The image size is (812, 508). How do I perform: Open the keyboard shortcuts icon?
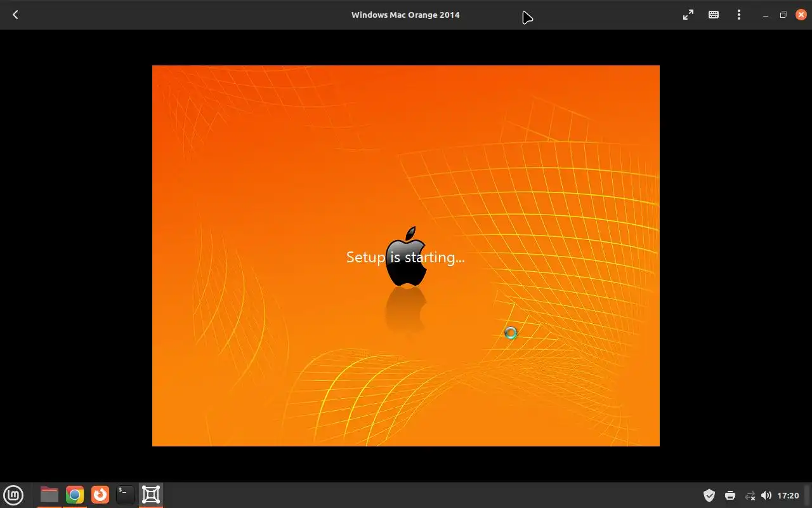[714, 15]
